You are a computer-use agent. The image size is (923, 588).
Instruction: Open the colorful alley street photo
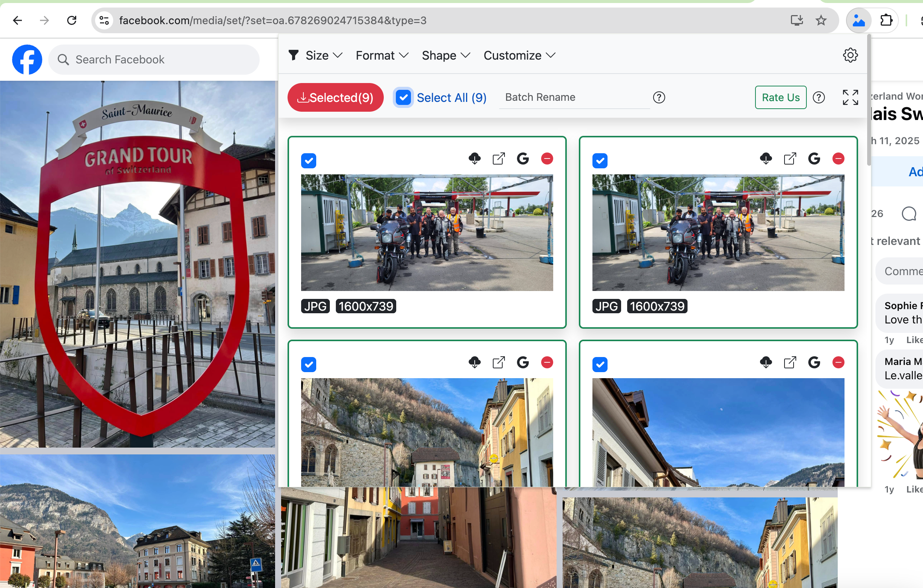click(x=418, y=537)
